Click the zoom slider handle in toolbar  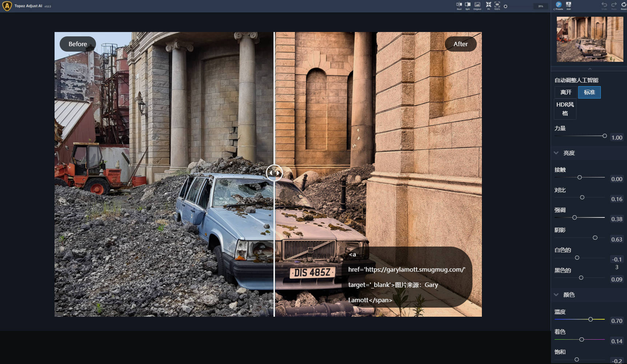click(506, 6)
